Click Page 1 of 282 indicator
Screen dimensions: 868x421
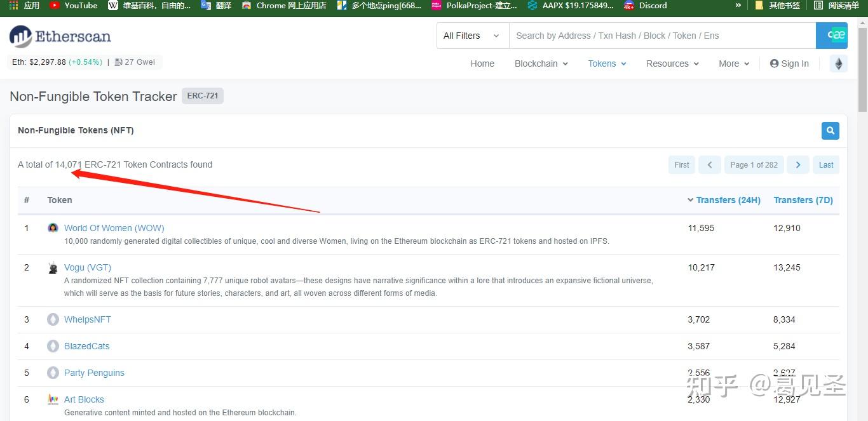754,164
